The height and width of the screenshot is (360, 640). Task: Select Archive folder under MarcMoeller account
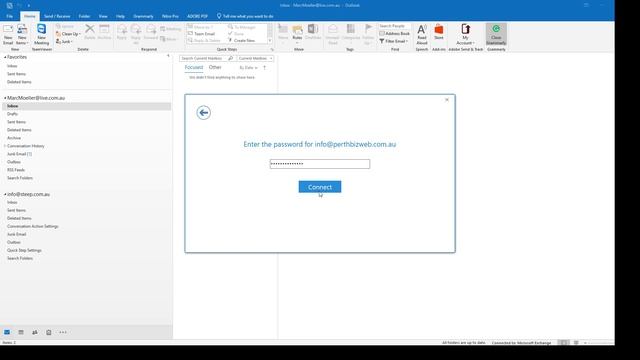coord(14,138)
